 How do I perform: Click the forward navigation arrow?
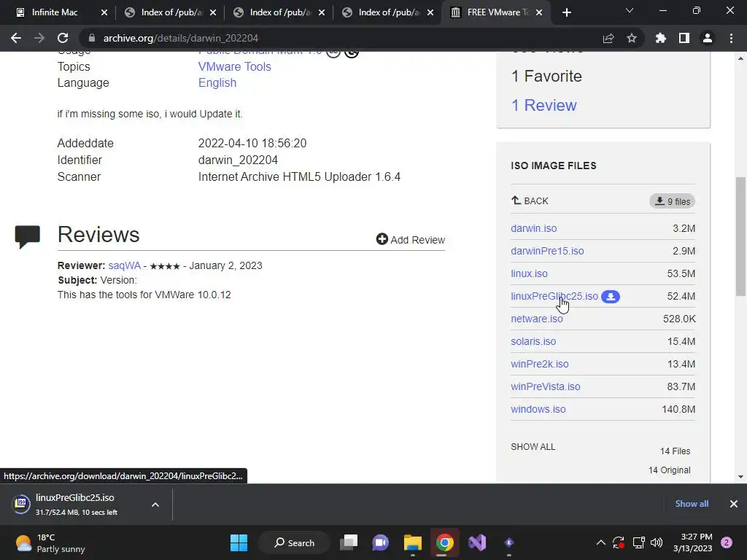39,38
